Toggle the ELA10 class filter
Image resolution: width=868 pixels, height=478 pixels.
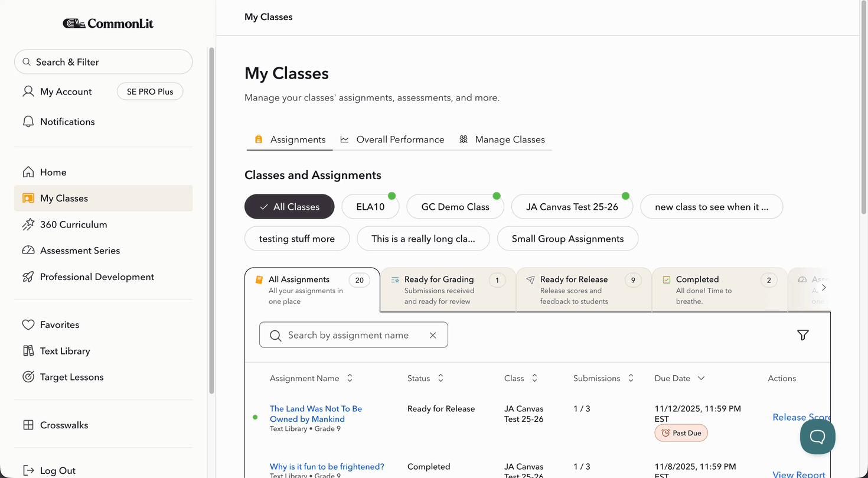[x=370, y=207]
